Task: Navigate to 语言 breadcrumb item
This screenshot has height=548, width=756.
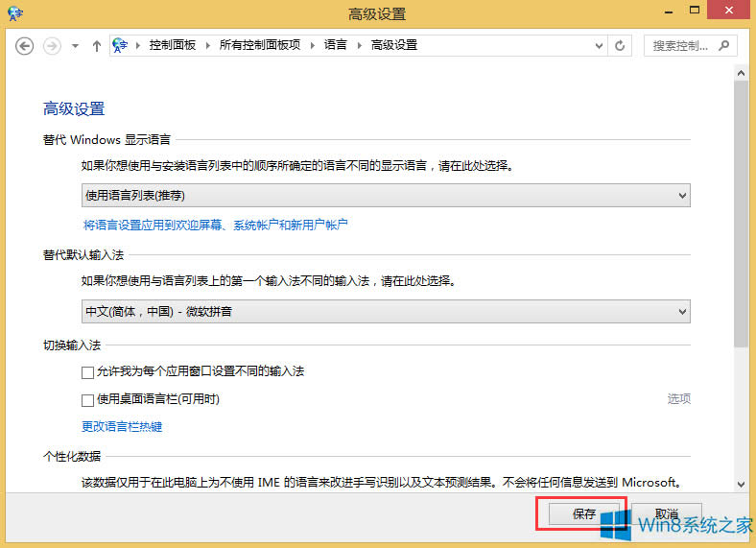Action: click(x=336, y=45)
